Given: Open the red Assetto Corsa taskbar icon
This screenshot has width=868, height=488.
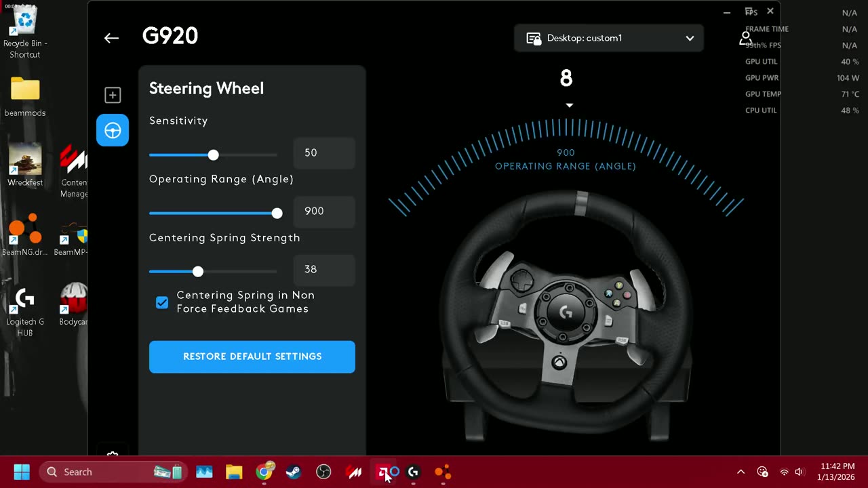Looking at the screenshot, I should (354, 472).
